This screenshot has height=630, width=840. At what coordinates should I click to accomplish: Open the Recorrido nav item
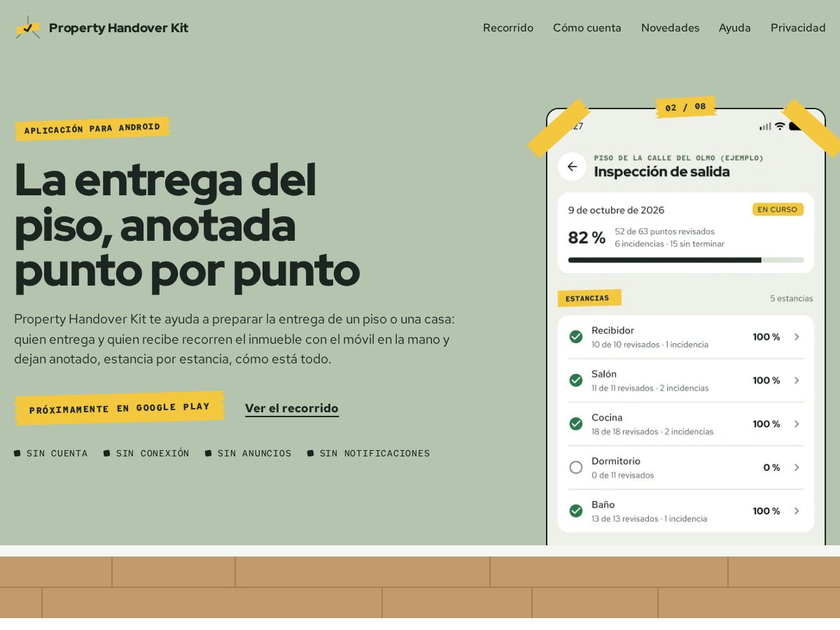pos(508,27)
